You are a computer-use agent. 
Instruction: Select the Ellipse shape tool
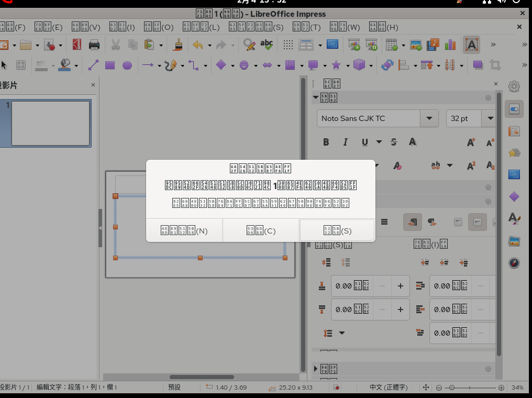click(x=127, y=65)
